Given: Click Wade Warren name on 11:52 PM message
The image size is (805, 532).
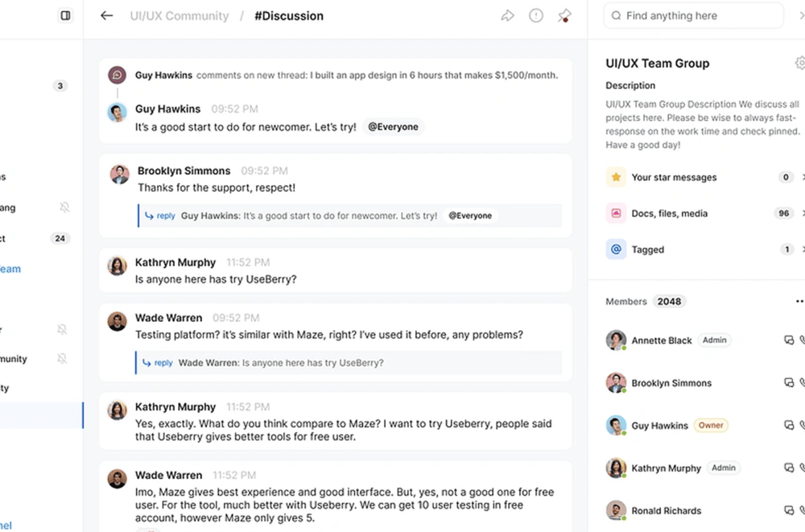Looking at the screenshot, I should coord(168,475).
